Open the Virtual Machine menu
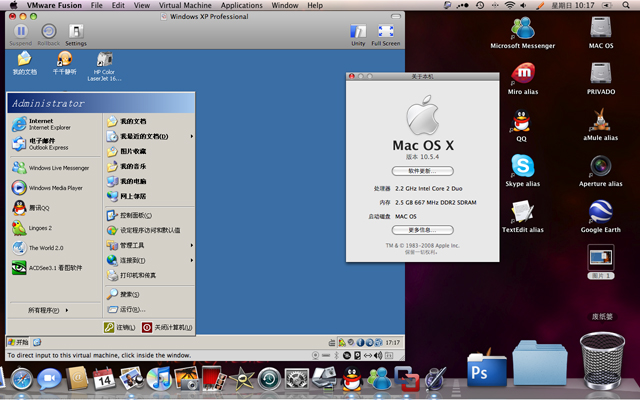640x400 pixels. 185,6
